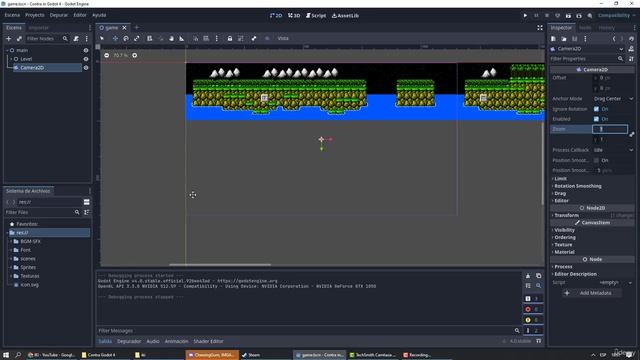
Task: Select the Move Mode tool
Action: coord(115,38)
